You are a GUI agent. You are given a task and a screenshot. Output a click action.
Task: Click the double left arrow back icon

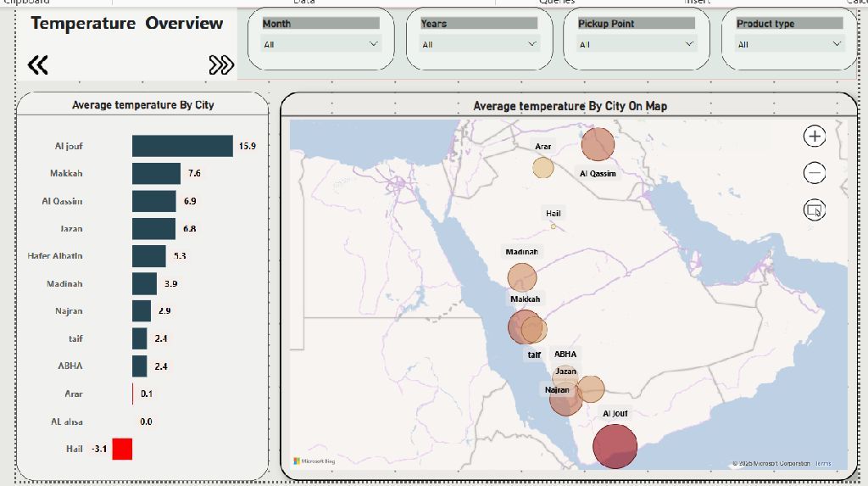37,64
